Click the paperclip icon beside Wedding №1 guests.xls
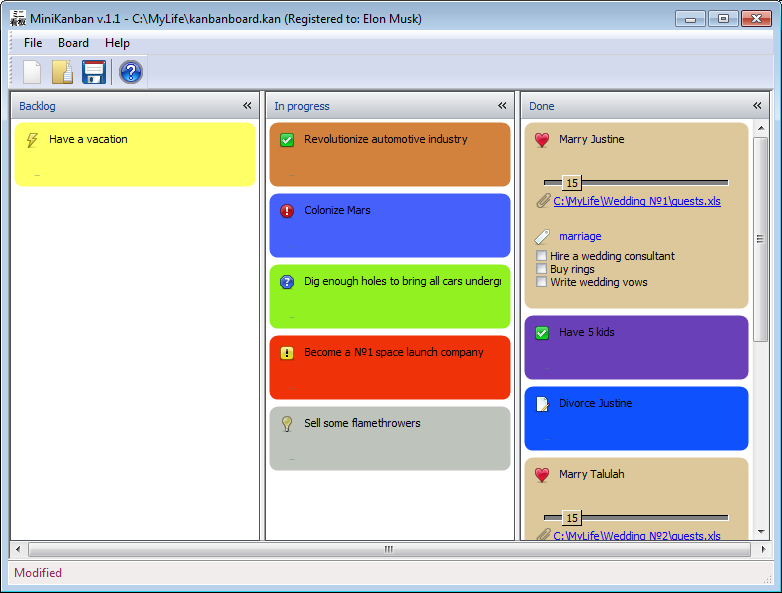Image resolution: width=782 pixels, height=593 pixels. (x=543, y=201)
